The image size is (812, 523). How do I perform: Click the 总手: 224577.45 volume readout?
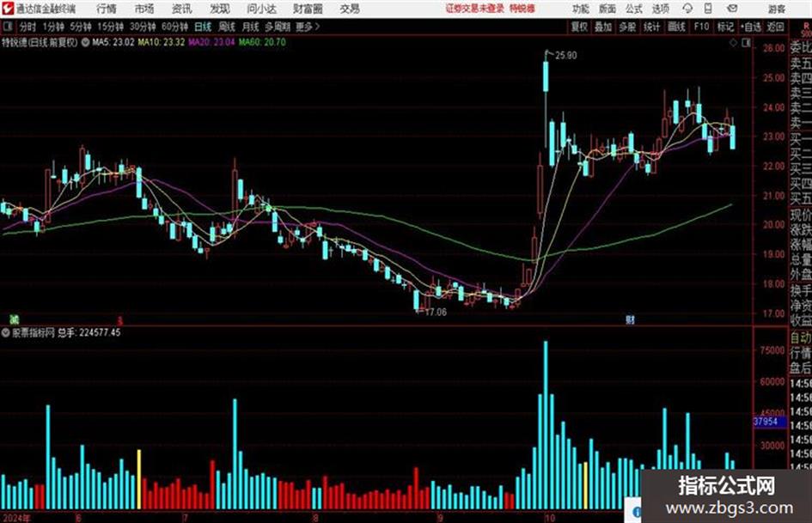(89, 333)
